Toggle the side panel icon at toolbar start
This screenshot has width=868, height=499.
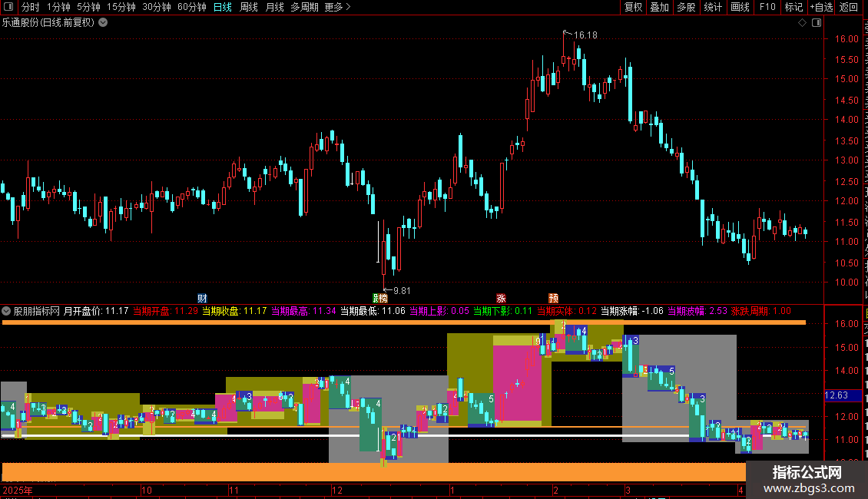click(8, 7)
